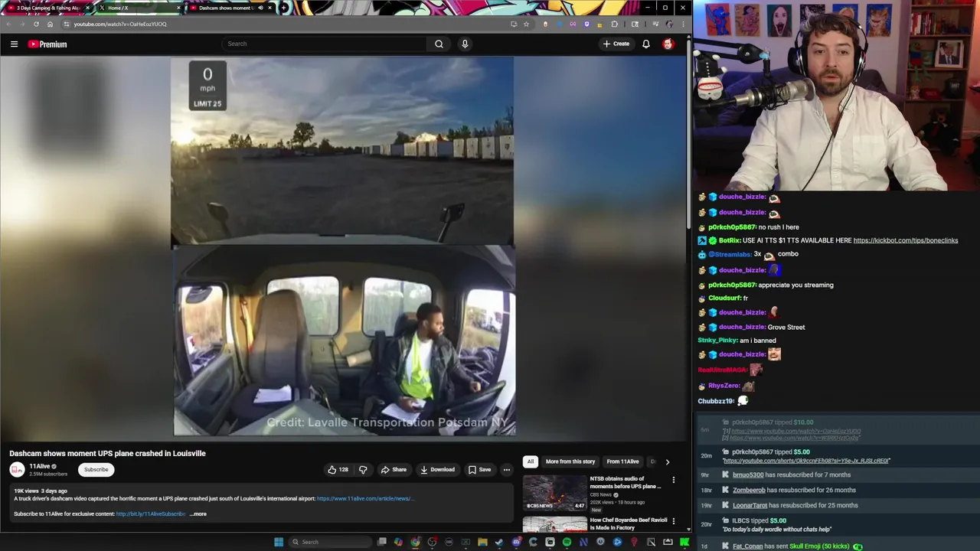980x551 pixels.
Task: Open 11Alive channel name link
Action: click(40, 466)
